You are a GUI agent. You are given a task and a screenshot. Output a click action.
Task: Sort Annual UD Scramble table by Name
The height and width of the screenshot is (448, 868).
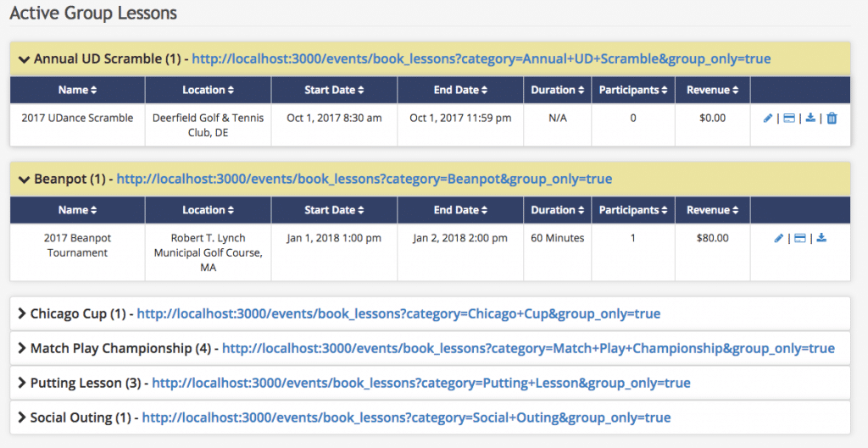point(77,90)
